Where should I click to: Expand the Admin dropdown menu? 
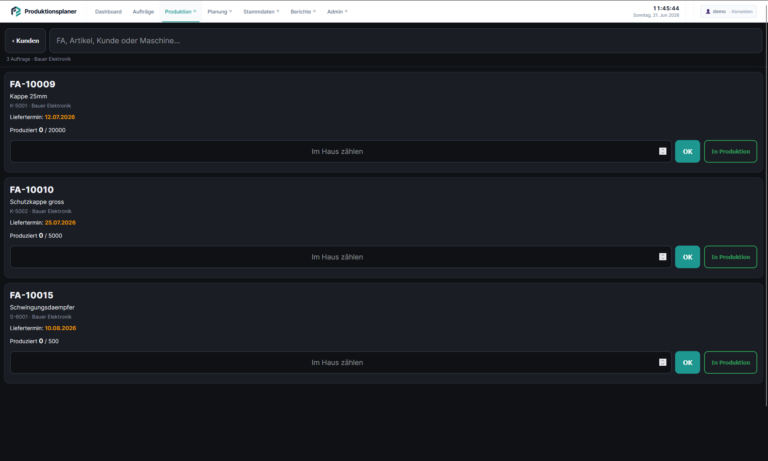(337, 12)
